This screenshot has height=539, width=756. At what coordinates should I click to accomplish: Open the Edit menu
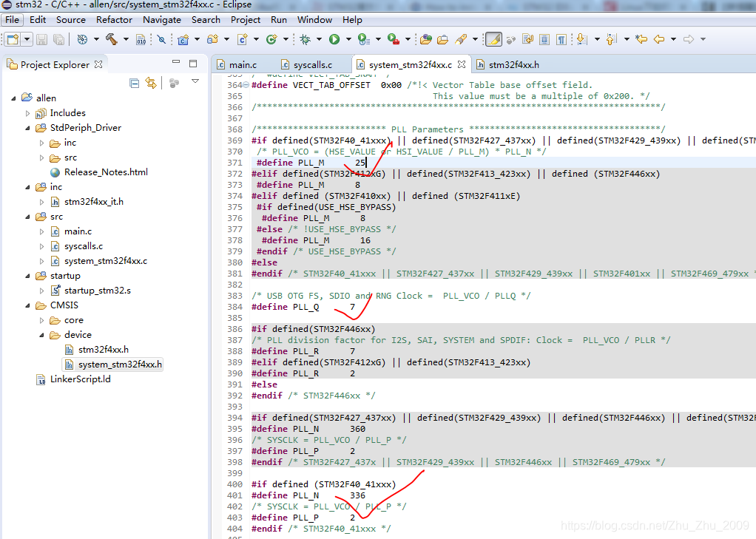(38, 20)
